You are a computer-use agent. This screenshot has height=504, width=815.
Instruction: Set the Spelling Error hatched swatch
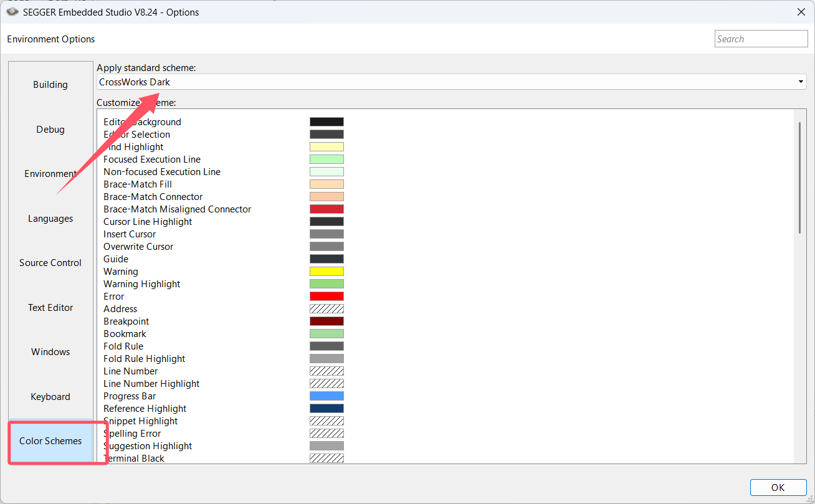(326, 434)
